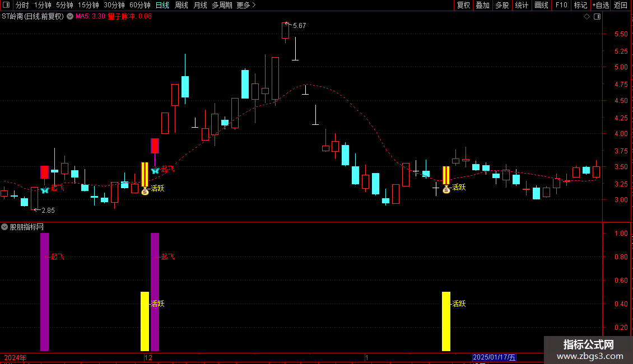
Task: Click the December yellow 活跃 indicator bar
Action: pos(145,321)
